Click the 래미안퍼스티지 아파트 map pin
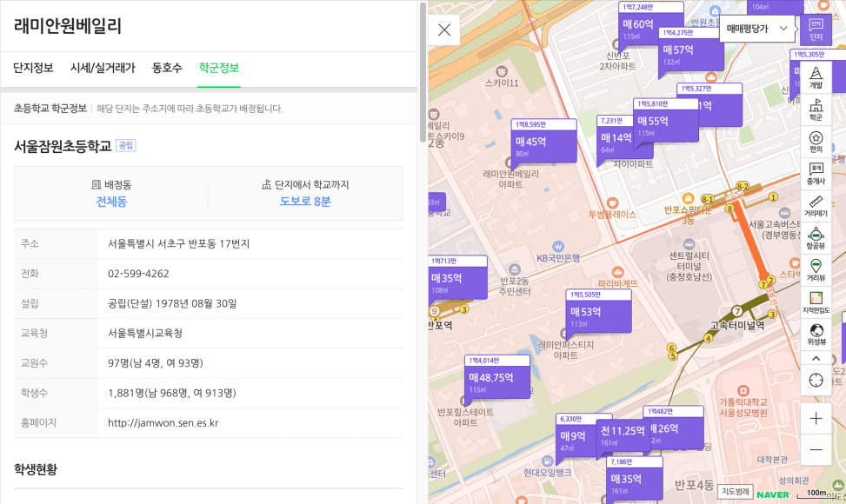 click(x=564, y=333)
